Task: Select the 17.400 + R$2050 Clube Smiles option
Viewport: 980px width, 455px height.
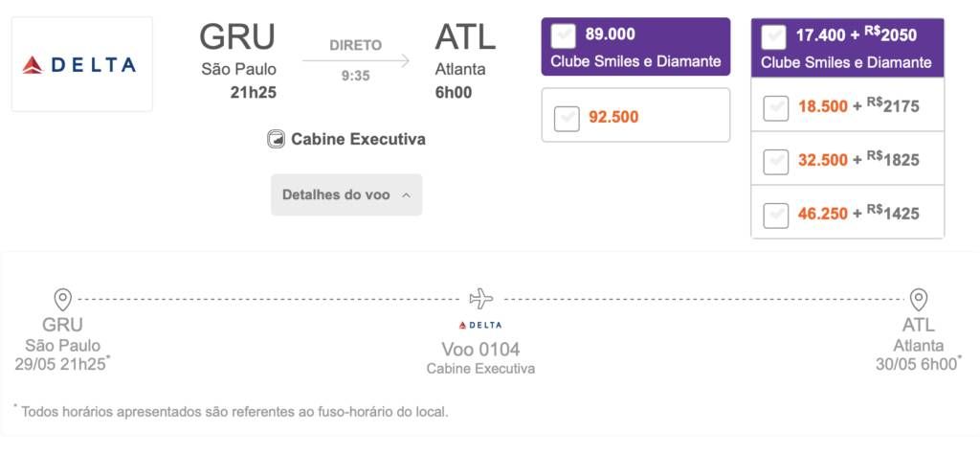Action: [x=773, y=37]
